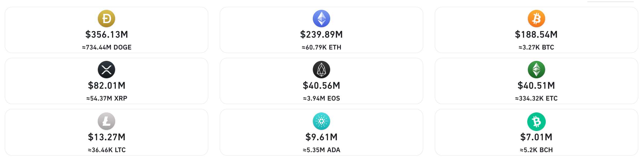Image resolution: width=644 pixels, height=164 pixels.
Task: Click the $239.89M Ethereum amount
Action: tap(321, 35)
